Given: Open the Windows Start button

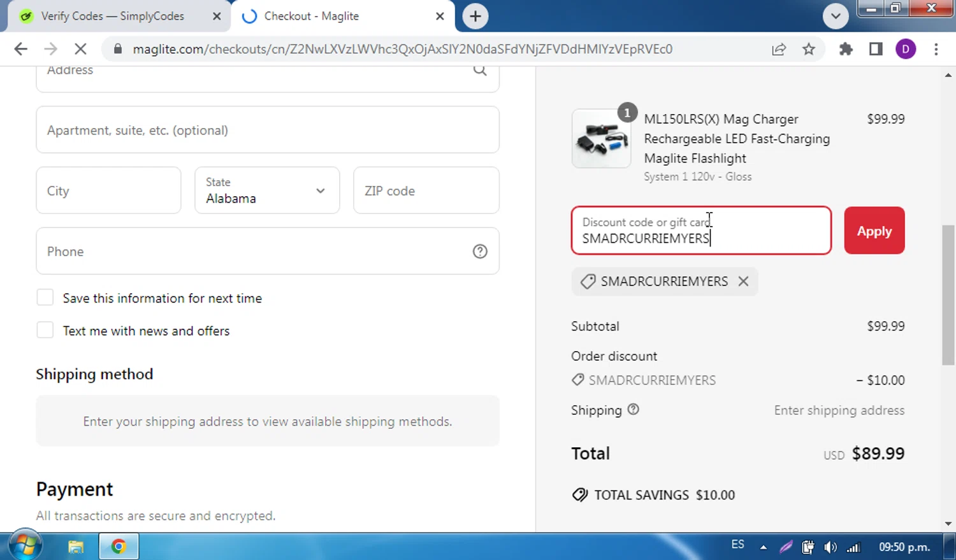Looking at the screenshot, I should (x=25, y=546).
